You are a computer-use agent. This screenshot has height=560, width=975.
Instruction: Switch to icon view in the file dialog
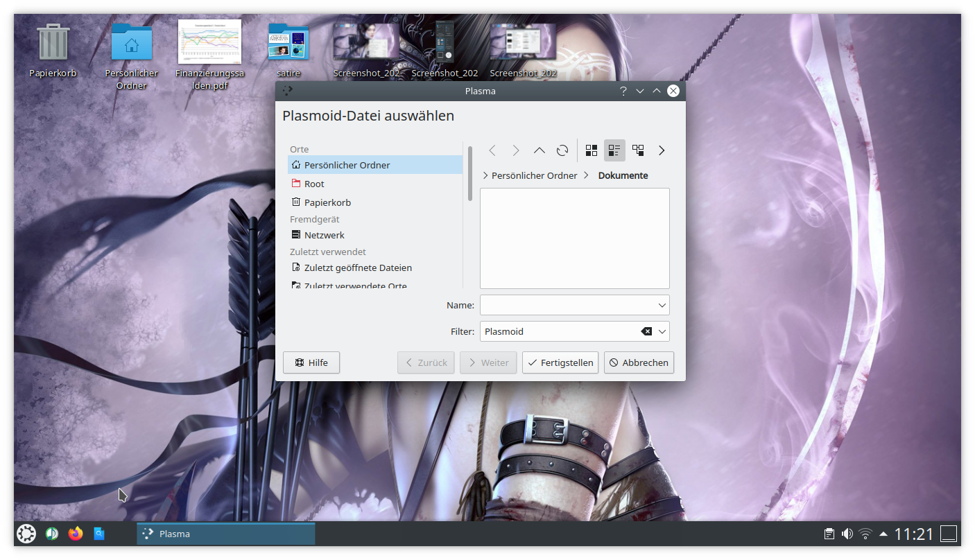pyautogui.click(x=592, y=150)
